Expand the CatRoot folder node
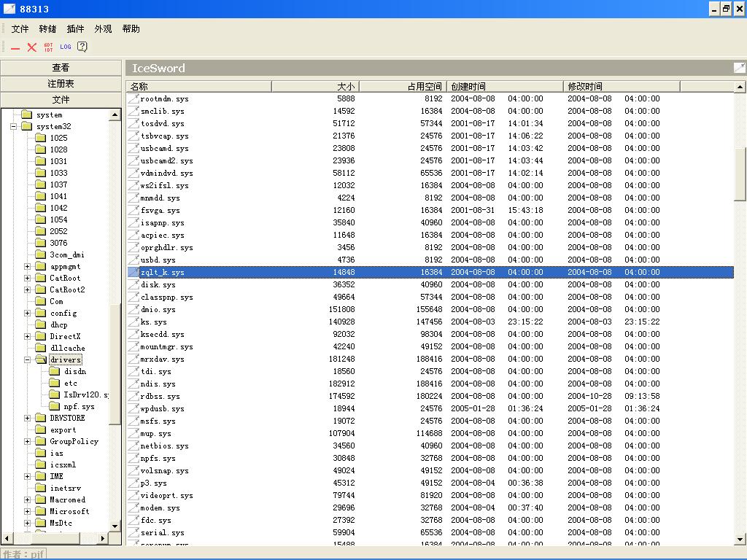Image resolution: width=747 pixels, height=560 pixels. tap(28, 278)
